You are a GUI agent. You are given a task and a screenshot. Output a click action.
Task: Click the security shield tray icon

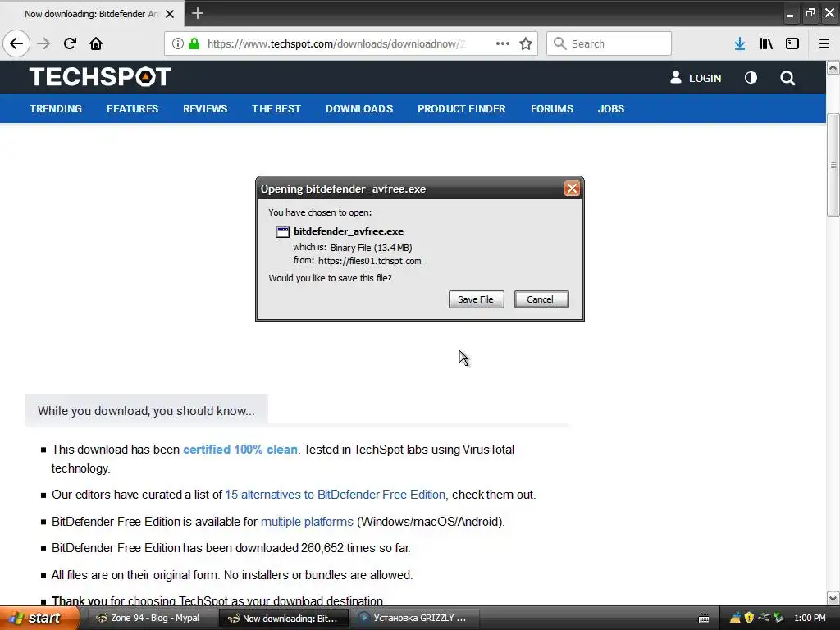[x=750, y=618]
